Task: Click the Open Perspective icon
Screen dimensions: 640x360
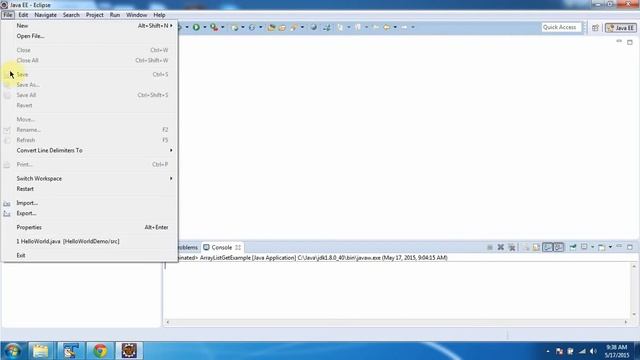Action: point(595,28)
